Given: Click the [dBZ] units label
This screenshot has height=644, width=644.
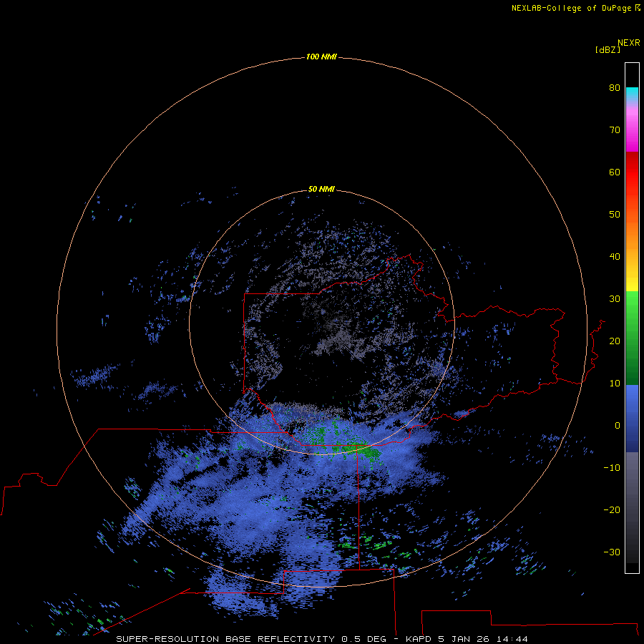Looking at the screenshot, I should (x=608, y=49).
